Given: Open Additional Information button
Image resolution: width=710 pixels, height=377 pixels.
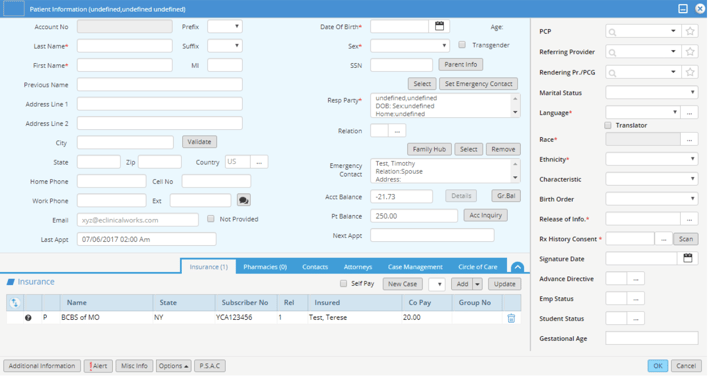Looking at the screenshot, I should pyautogui.click(x=42, y=366).
